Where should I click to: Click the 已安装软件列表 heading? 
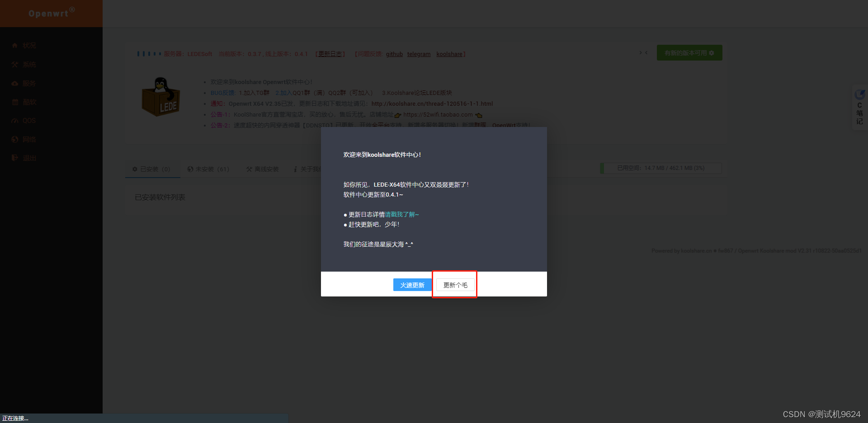tap(160, 197)
